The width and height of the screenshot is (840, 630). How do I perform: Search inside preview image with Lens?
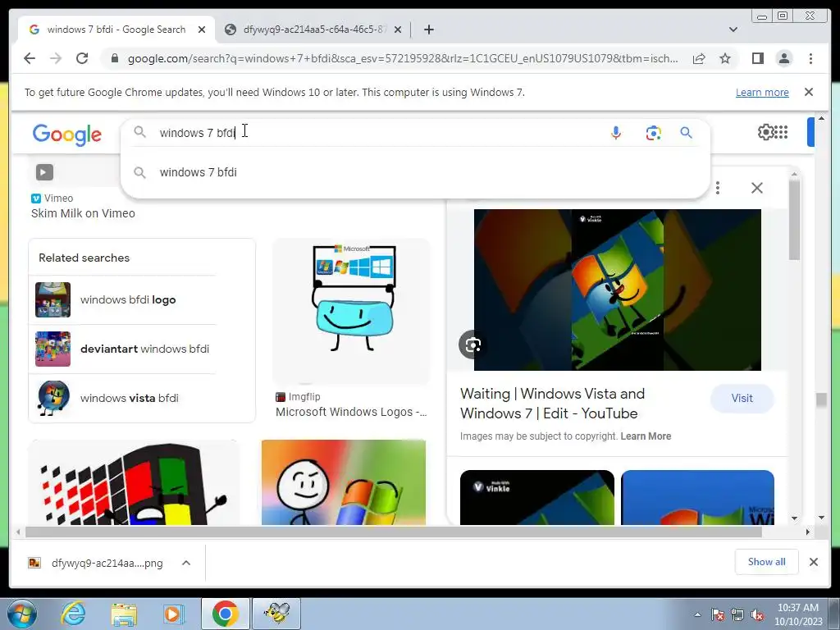click(x=472, y=345)
